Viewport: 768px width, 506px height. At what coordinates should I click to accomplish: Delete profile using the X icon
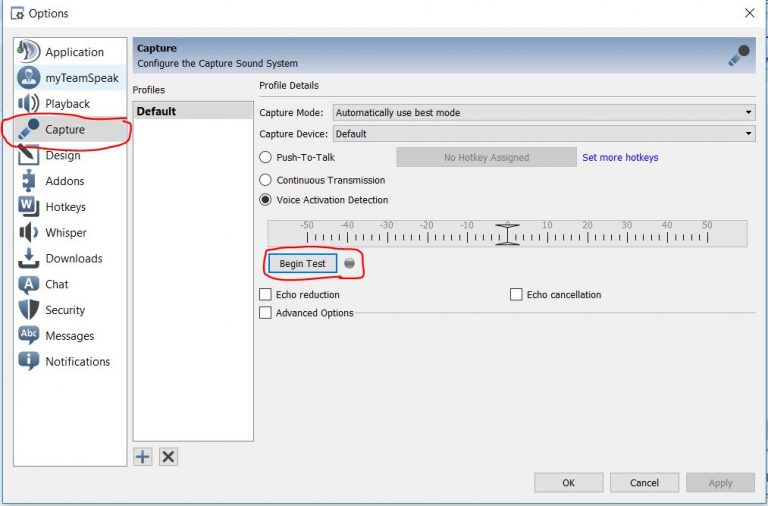tap(168, 457)
